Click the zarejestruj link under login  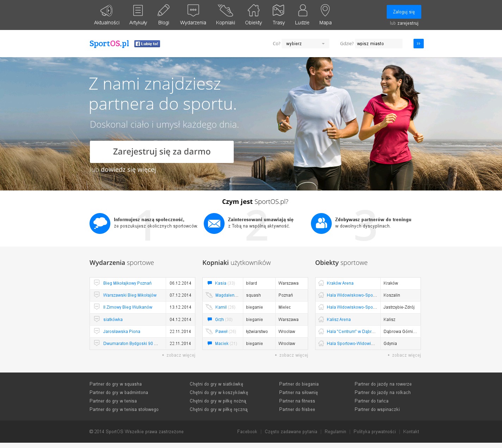click(x=408, y=23)
